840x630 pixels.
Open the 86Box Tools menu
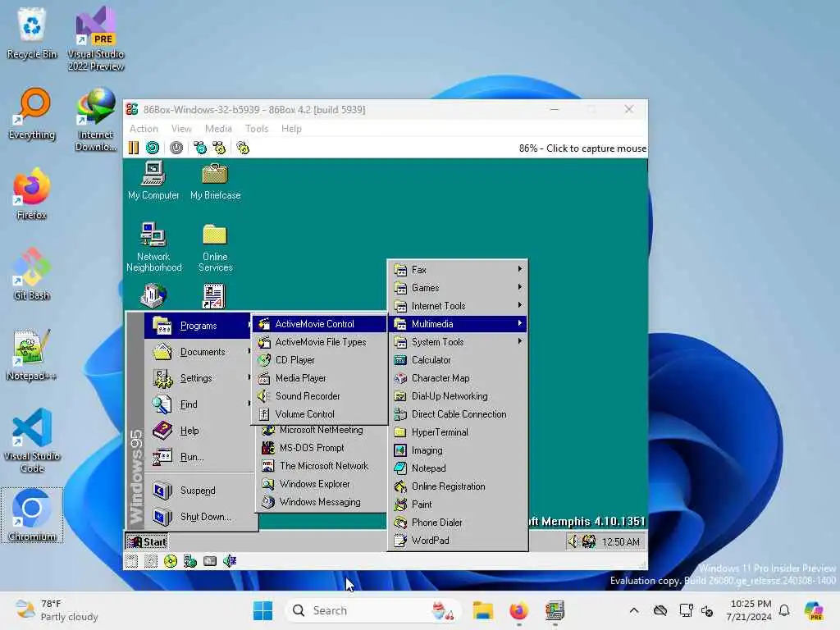[x=257, y=129]
